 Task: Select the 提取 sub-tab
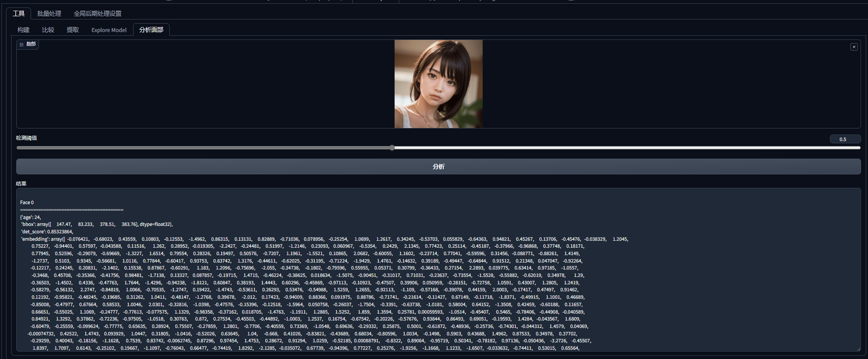pyautogui.click(x=73, y=30)
